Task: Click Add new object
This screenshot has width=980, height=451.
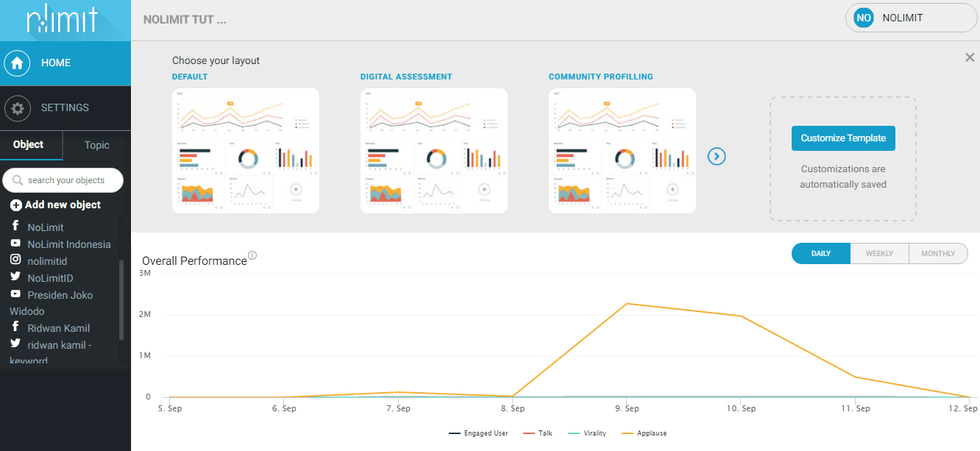Action: pos(56,205)
